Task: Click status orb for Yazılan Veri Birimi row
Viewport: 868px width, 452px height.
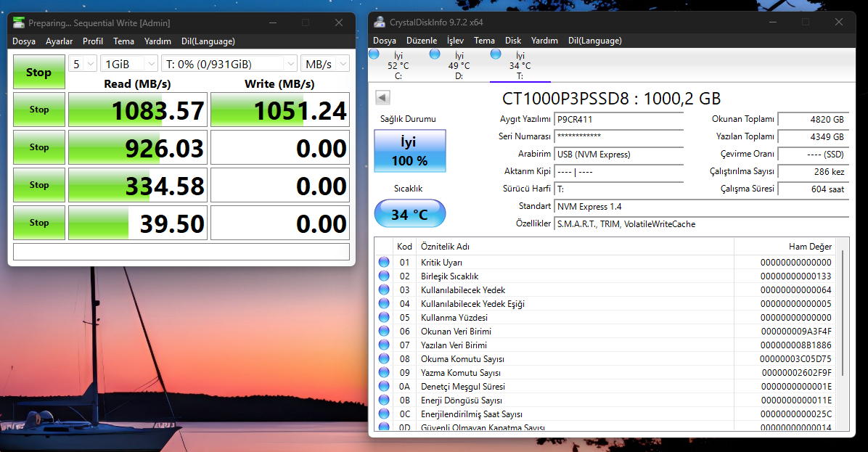Action: coord(384,345)
